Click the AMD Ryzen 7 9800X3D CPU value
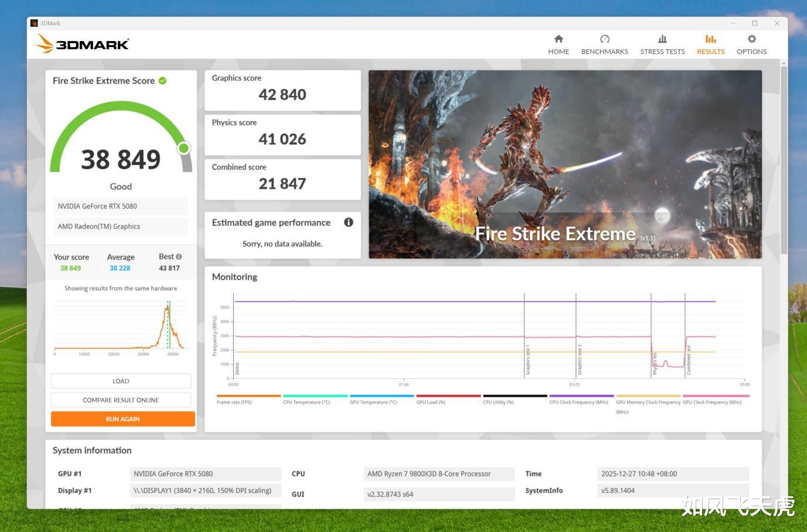Image resolution: width=807 pixels, height=532 pixels. click(x=439, y=474)
